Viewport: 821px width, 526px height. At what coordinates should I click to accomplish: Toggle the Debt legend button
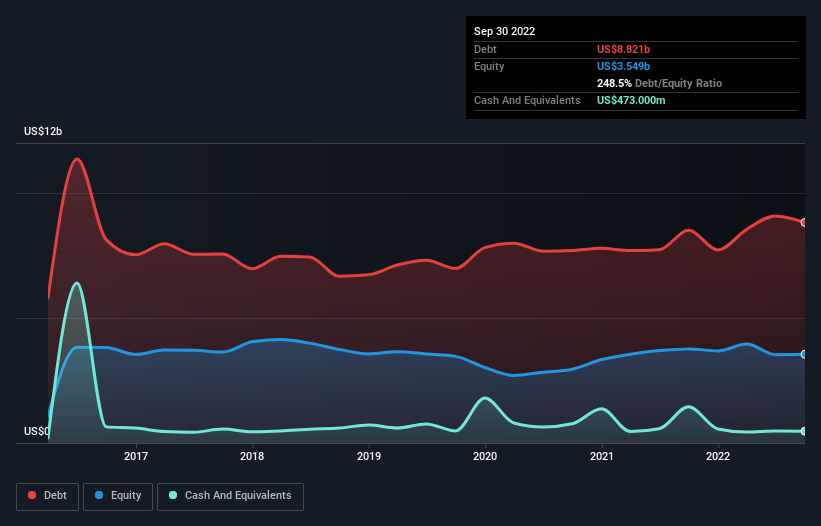pyautogui.click(x=48, y=496)
